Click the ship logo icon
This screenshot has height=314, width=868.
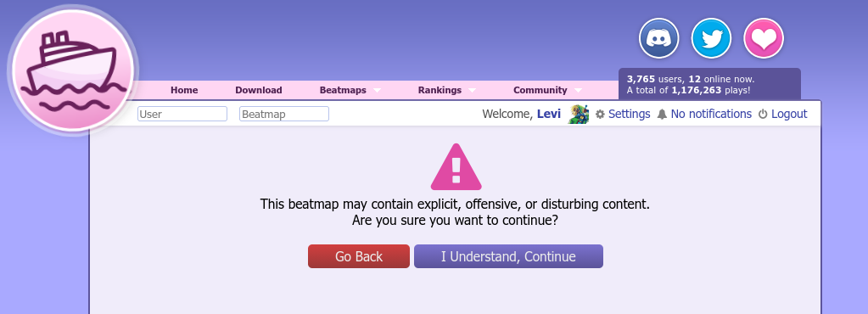(x=73, y=70)
